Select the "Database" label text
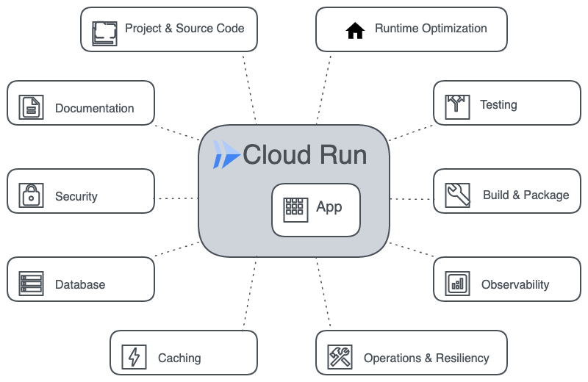 (80, 284)
